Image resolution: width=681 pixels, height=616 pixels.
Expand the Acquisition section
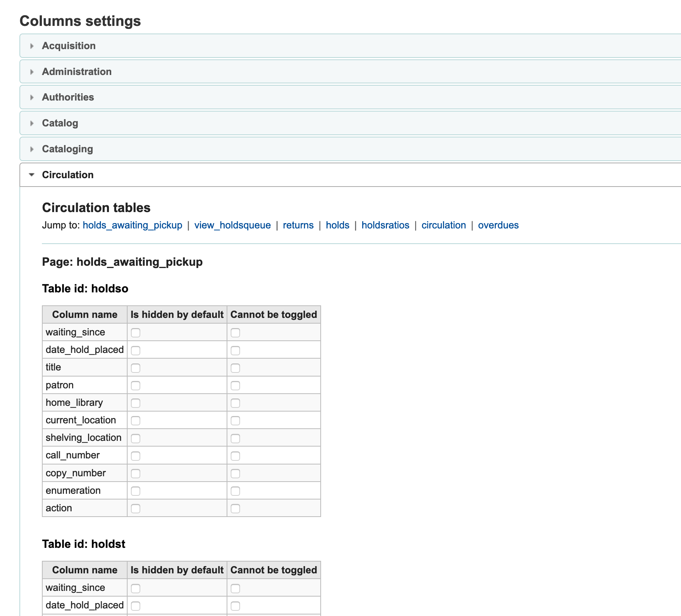coord(69,46)
